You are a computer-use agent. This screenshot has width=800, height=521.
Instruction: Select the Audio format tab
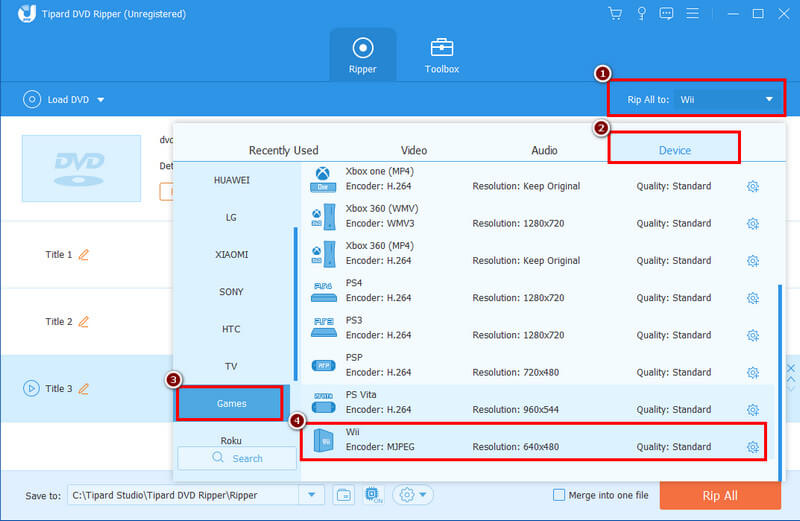[544, 151]
